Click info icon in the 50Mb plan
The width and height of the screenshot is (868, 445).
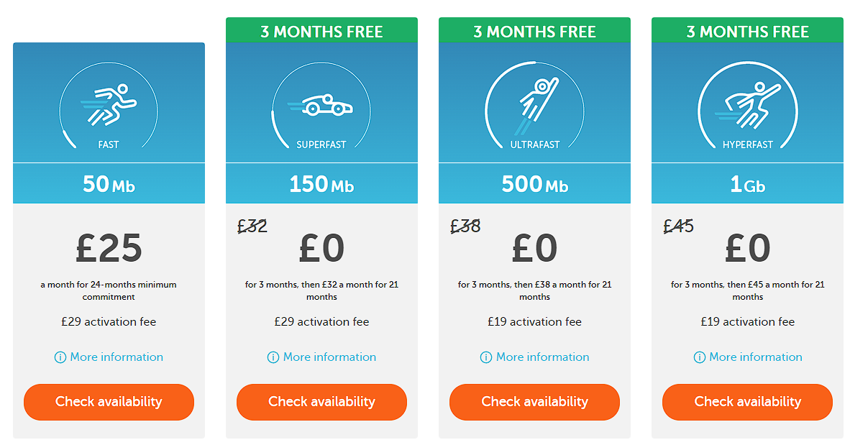[60, 357]
